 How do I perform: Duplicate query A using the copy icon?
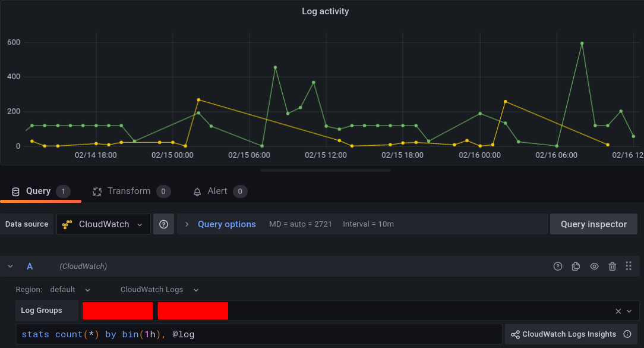point(576,266)
